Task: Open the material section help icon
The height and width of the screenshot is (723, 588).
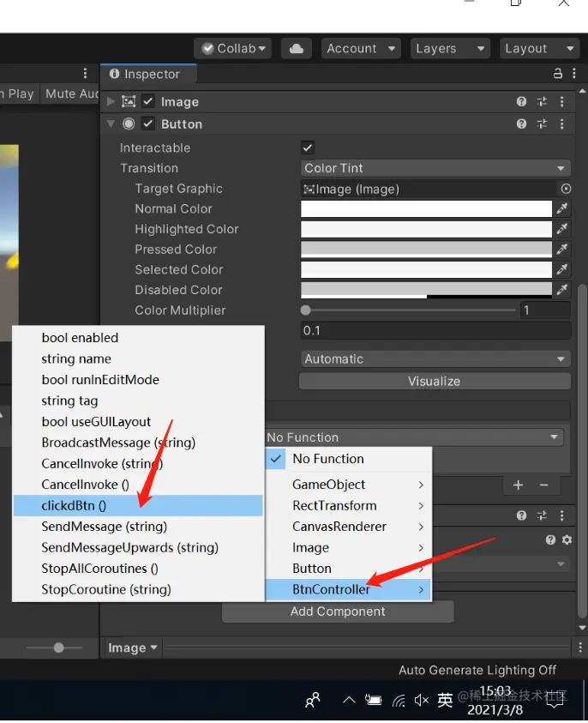Action: tap(550, 540)
